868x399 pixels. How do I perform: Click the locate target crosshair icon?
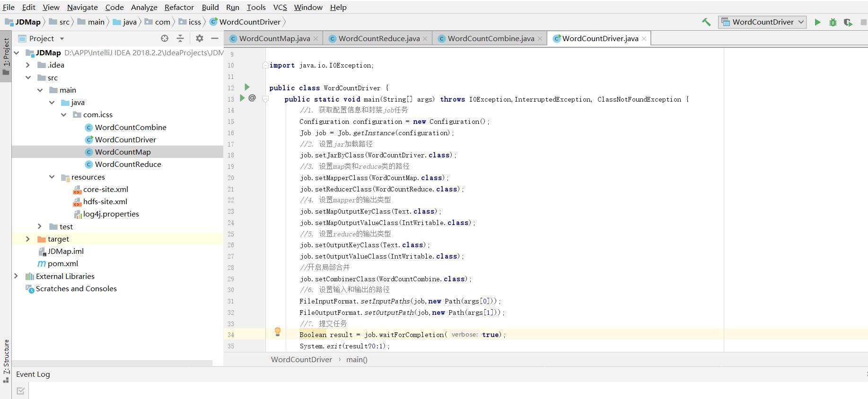164,38
